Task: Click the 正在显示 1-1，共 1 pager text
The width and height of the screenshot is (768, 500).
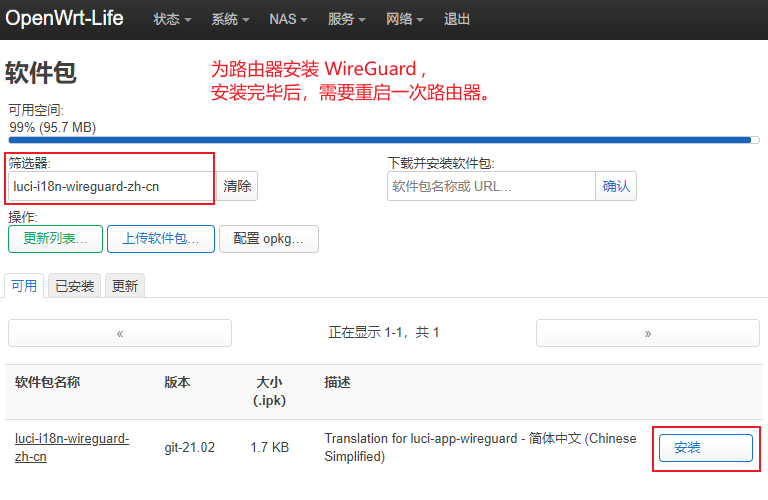Action: pos(384,333)
